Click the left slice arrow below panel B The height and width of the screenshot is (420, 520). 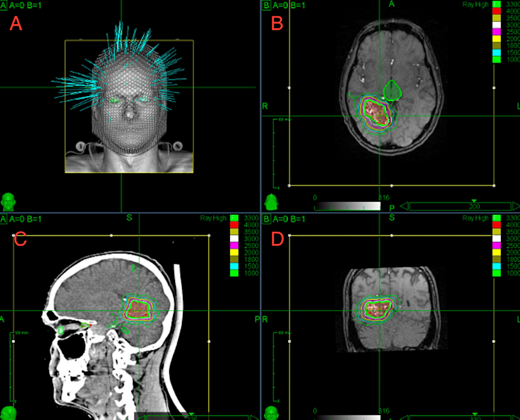pos(403,205)
